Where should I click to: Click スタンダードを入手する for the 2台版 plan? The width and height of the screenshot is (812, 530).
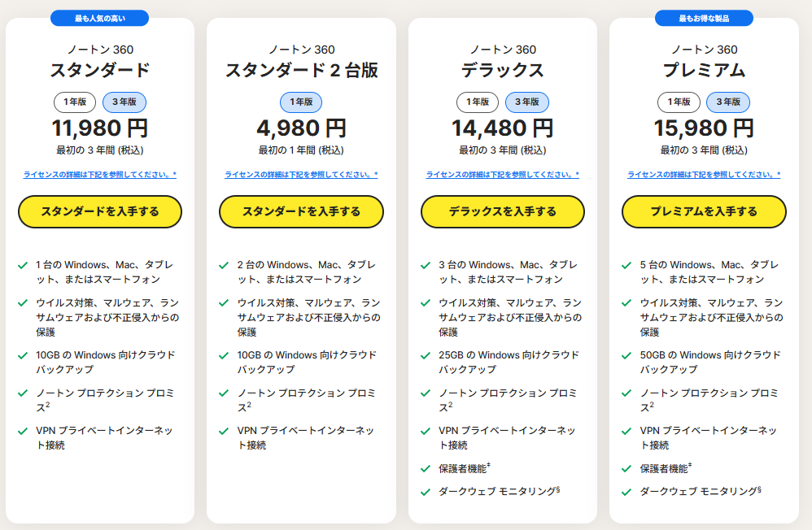(301, 211)
